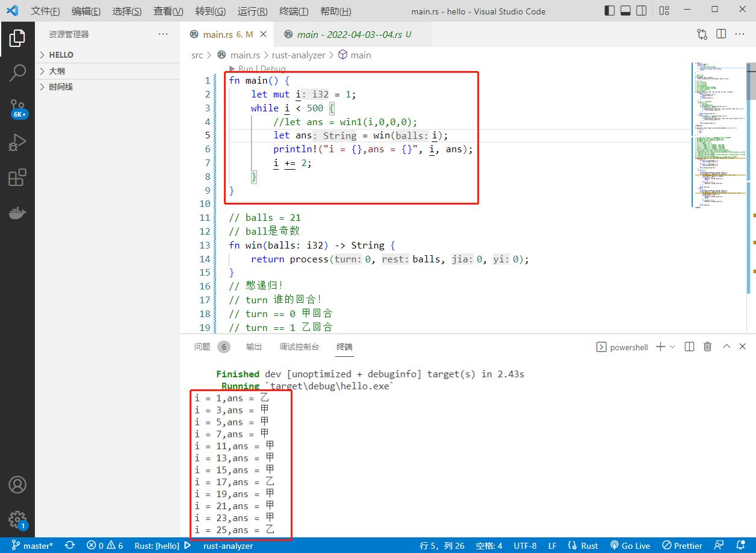Viewport: 756px width, 553px height.
Task: Click Rust: [hello] run target in status bar
Action: tap(163, 546)
